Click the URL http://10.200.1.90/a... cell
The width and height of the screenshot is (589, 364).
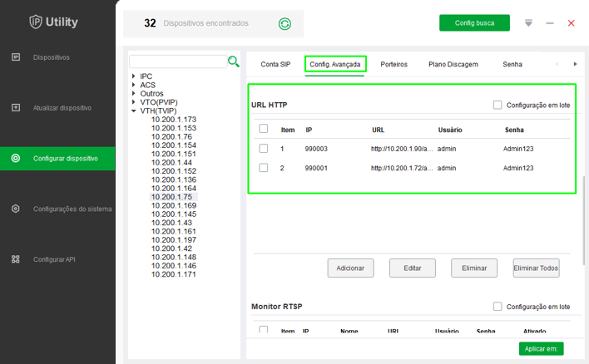(x=402, y=149)
